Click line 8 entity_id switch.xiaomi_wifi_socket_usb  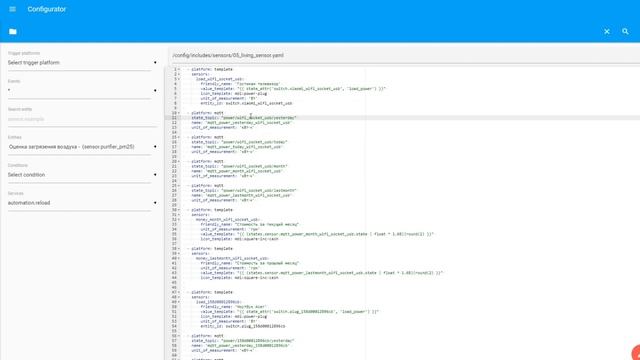click(x=246, y=103)
